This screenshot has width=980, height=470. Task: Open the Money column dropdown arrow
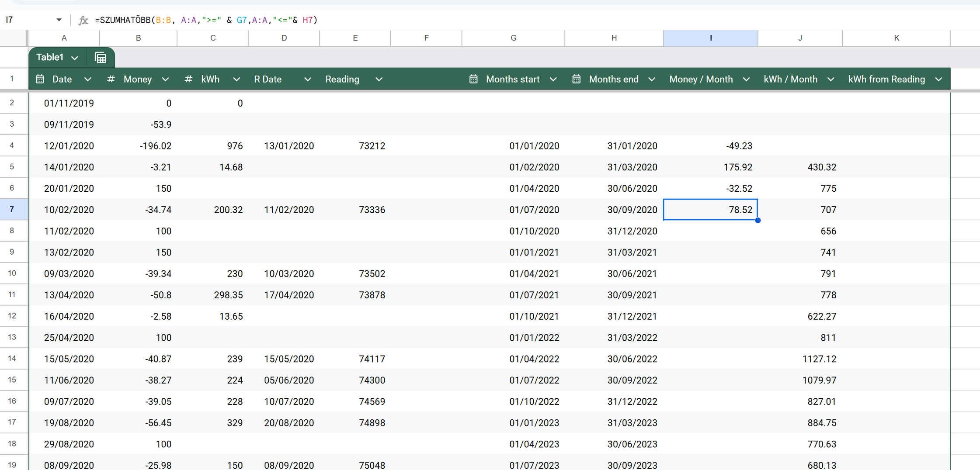pos(165,79)
